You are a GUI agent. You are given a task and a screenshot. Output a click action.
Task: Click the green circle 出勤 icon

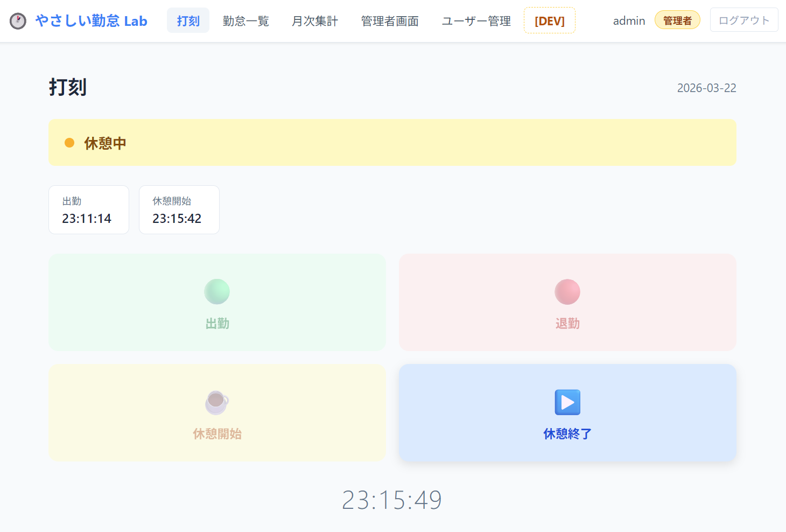(x=217, y=292)
